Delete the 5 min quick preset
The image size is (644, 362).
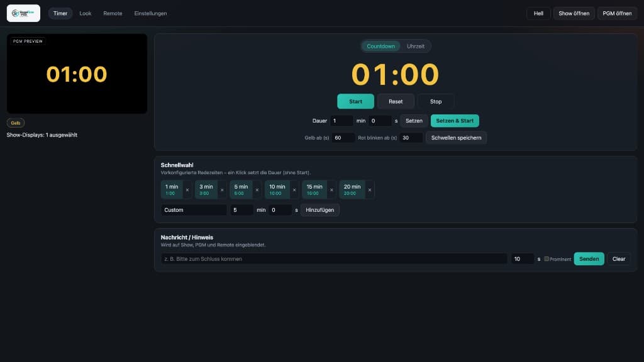[257, 190]
